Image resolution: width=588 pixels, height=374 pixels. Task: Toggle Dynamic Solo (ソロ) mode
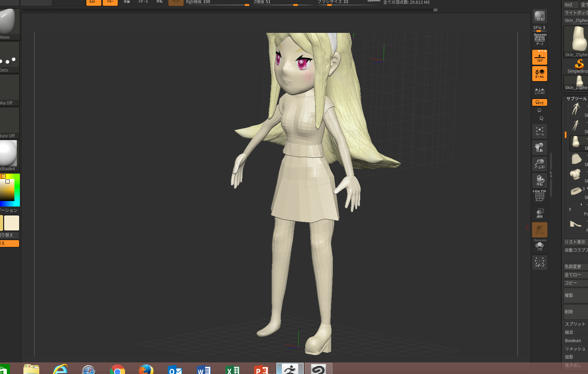coord(539,246)
